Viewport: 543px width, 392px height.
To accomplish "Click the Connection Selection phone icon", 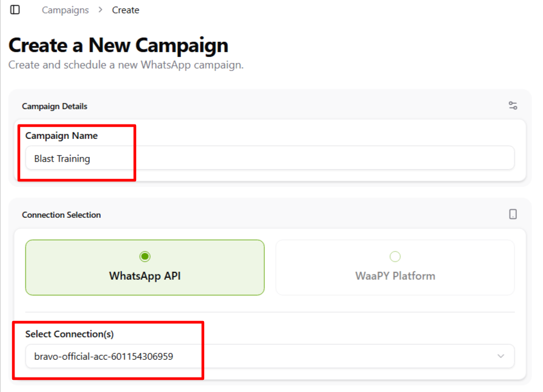I will 513,214.
